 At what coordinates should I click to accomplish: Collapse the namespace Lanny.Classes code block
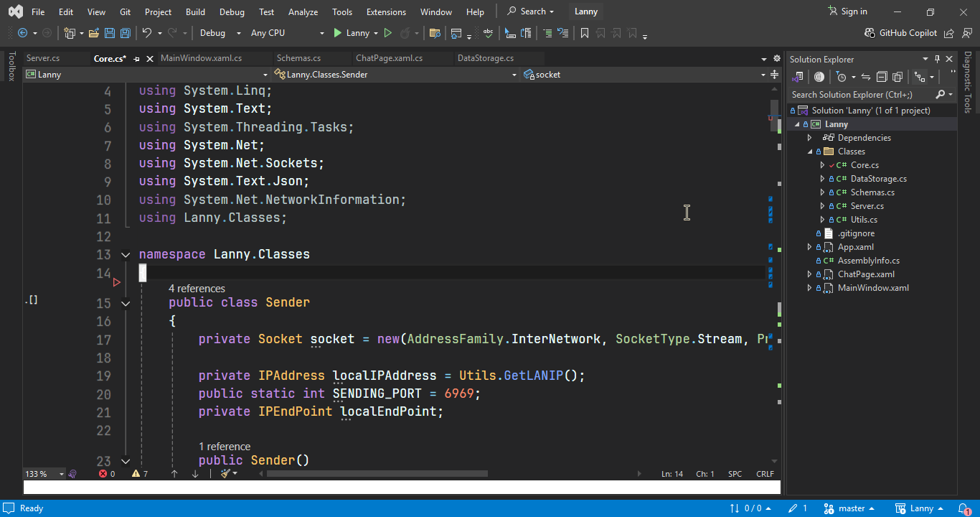click(126, 255)
